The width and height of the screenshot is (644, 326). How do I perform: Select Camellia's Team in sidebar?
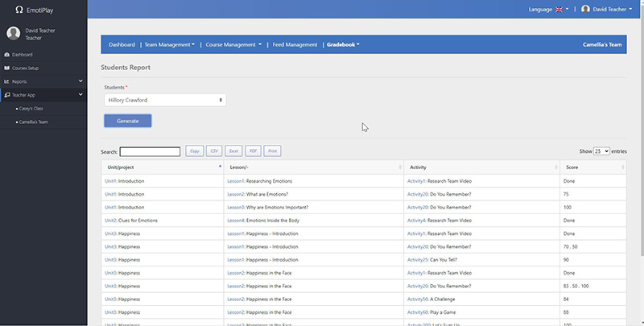(33, 122)
